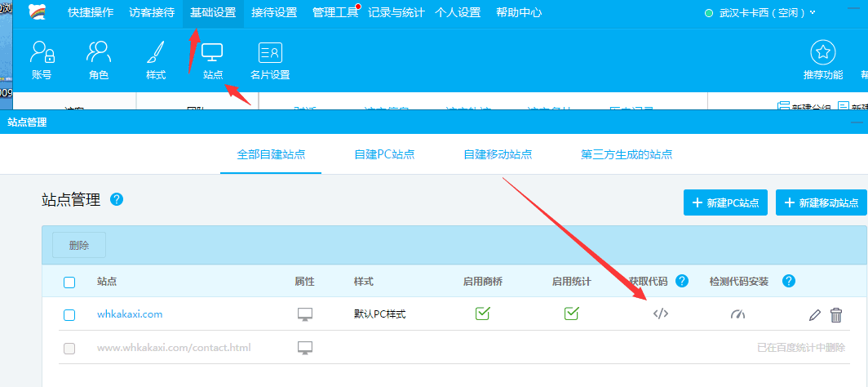Open the 访客接待 menu
Screen dimensions: 868x387
[x=152, y=12]
